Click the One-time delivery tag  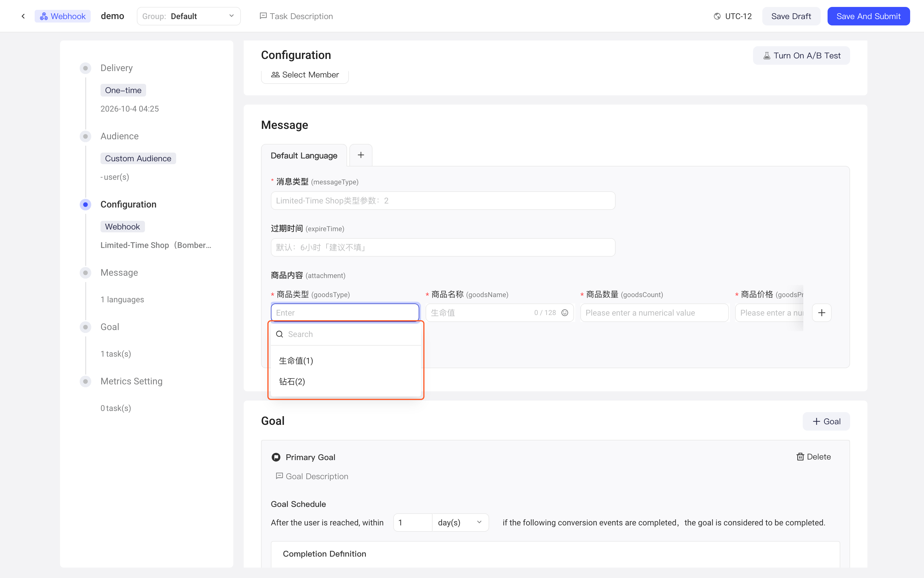[123, 90]
